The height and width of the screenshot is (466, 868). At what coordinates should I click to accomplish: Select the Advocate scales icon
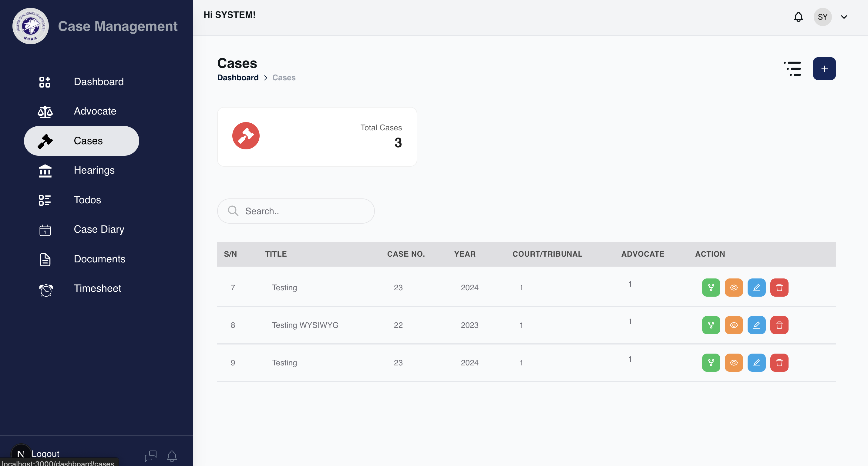point(45,111)
